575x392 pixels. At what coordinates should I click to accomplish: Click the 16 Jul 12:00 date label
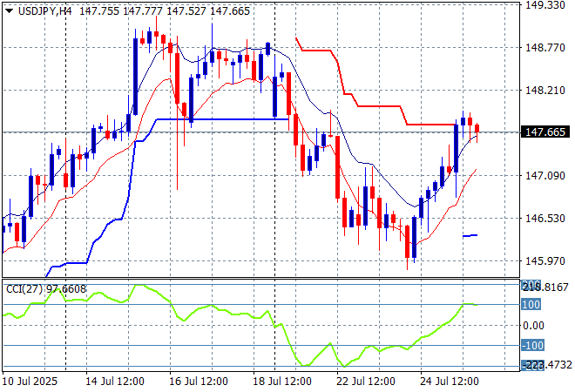click(x=199, y=382)
